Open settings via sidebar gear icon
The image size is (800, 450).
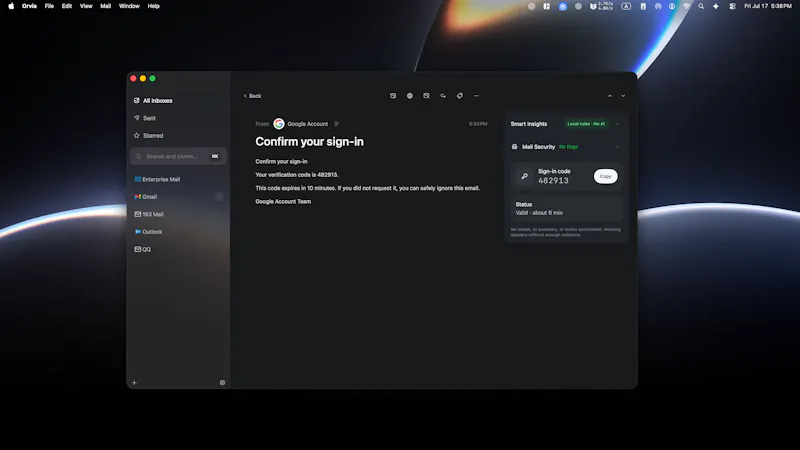tap(222, 383)
